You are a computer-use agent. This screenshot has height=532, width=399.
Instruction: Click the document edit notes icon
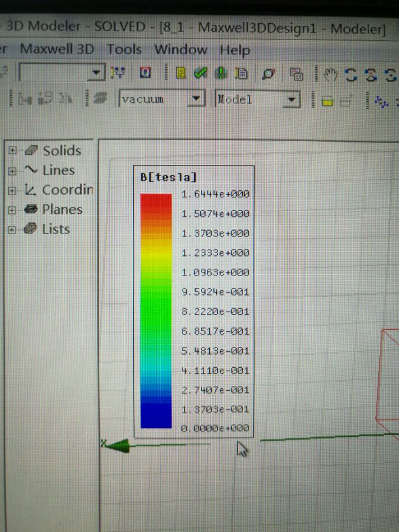tap(241, 74)
